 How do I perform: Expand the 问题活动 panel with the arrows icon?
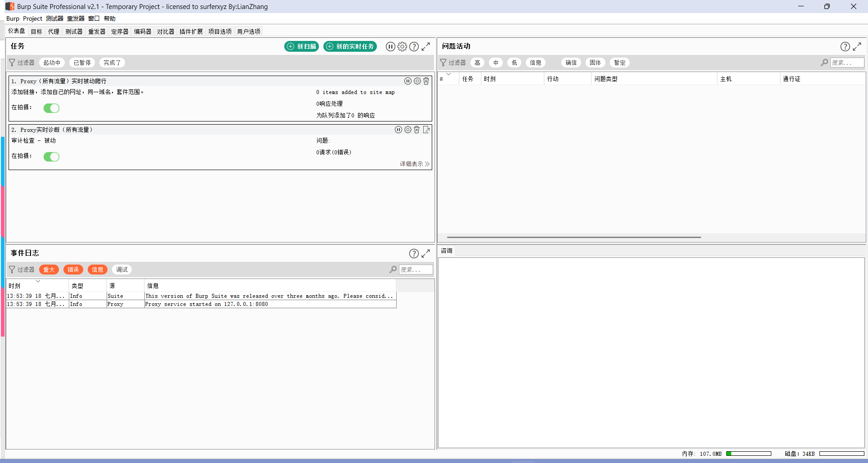tap(857, 46)
